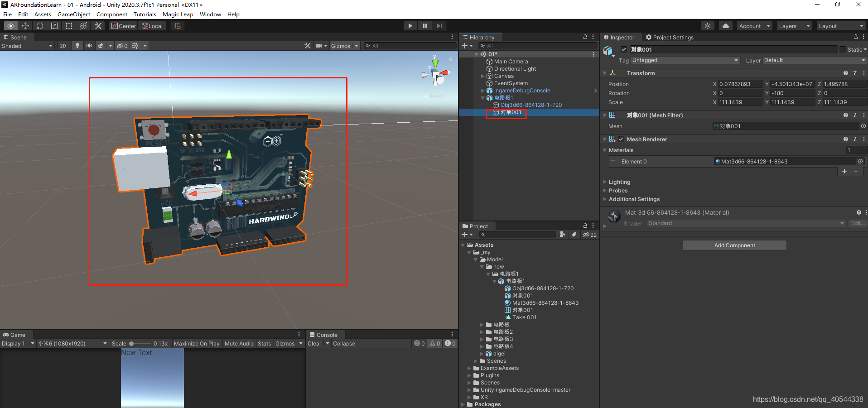This screenshot has width=868, height=408.
Task: Expand the Canvas object in Hierarchy
Action: 482,76
